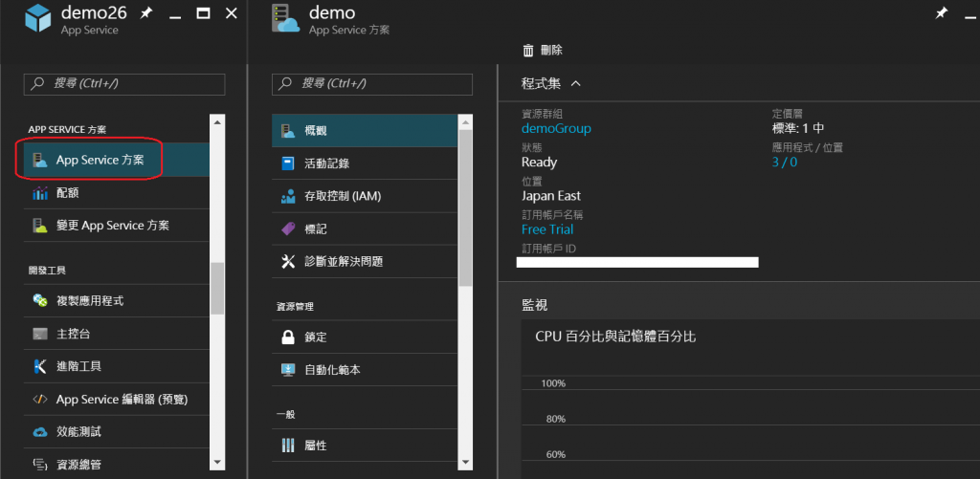Click the 3 / 0 apps link

pyautogui.click(x=785, y=163)
